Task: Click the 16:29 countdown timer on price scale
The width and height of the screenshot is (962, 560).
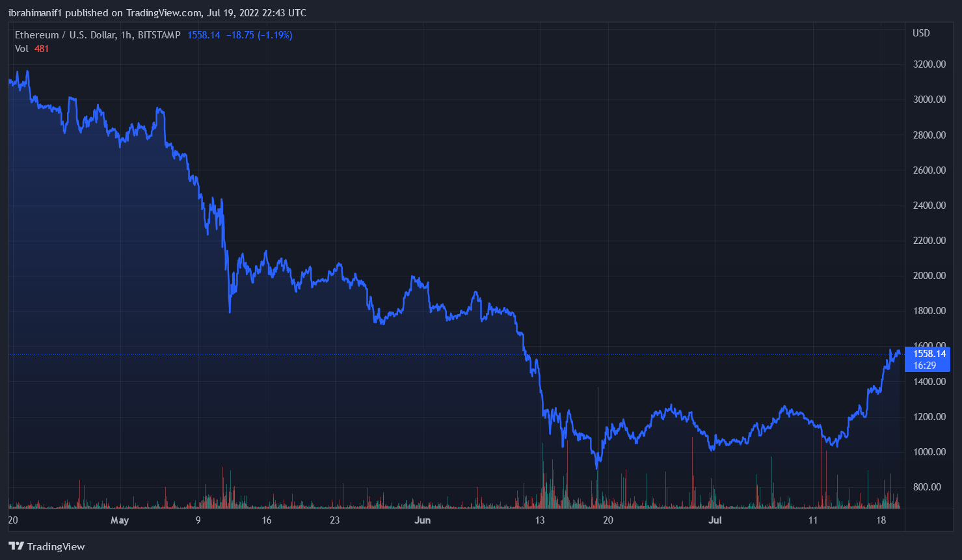Action: point(926,366)
